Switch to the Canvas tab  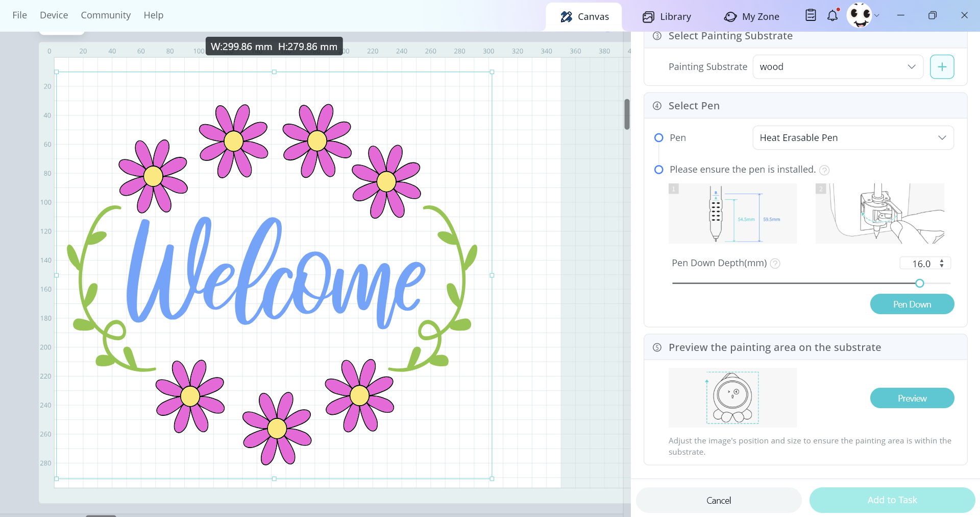pos(584,17)
